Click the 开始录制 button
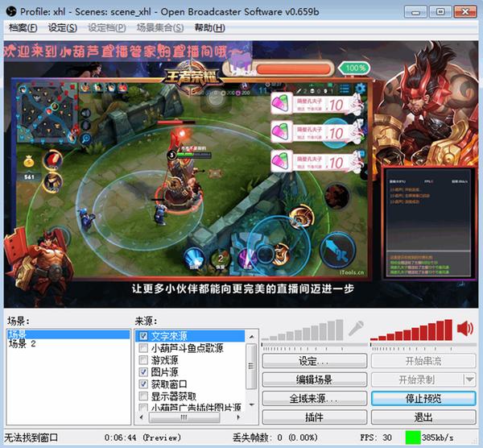 click(x=417, y=380)
